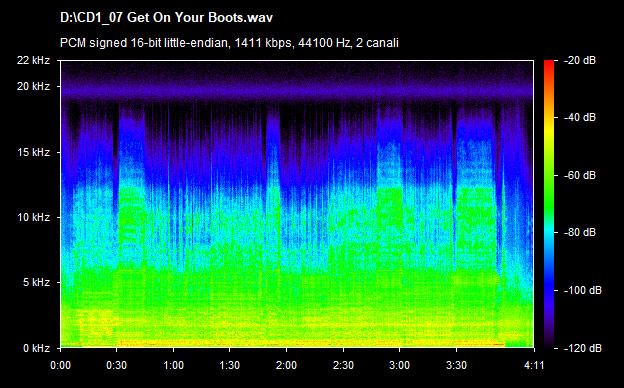Click the -120 dB scale label
Viewport: 624px width, 388px height.
[x=583, y=348]
